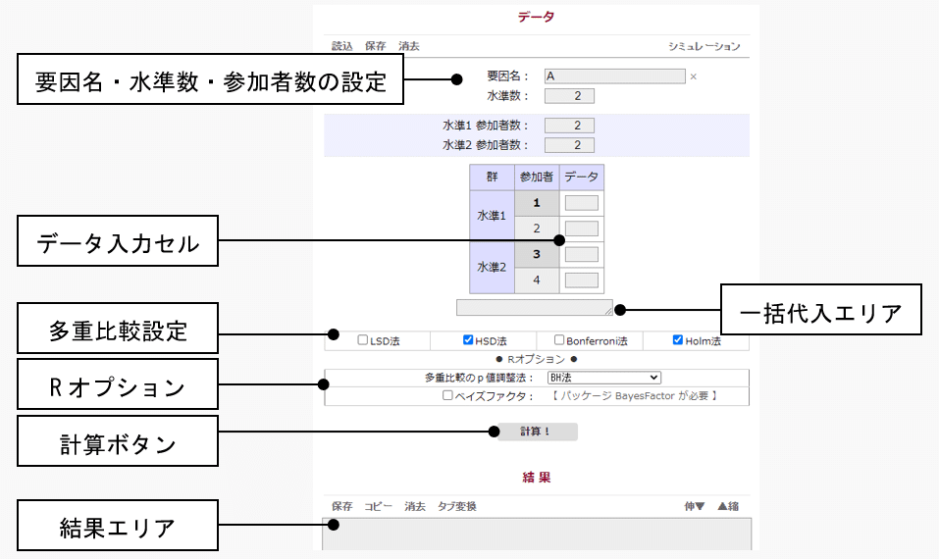Click 保存 in the results toolbar
Viewport: 939px width, 560px height.
pyautogui.click(x=341, y=506)
